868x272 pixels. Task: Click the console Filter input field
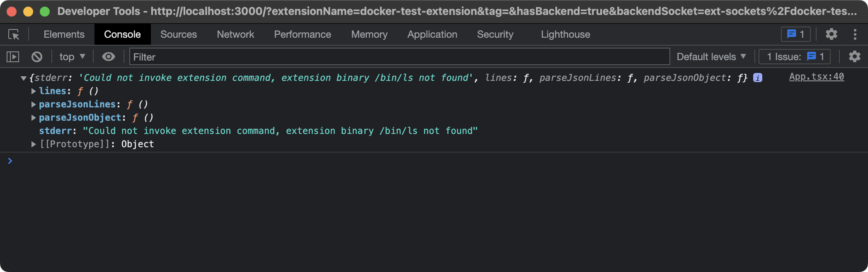399,57
